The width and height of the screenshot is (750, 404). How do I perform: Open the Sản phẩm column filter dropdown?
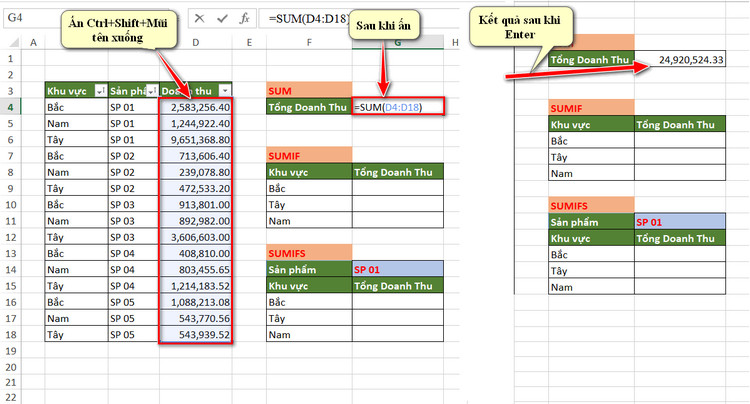click(152, 90)
